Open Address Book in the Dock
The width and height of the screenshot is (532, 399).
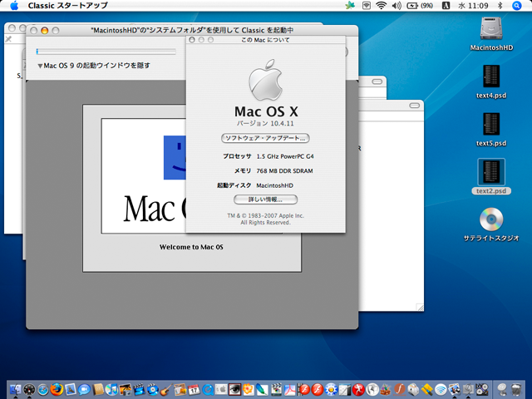(98, 390)
